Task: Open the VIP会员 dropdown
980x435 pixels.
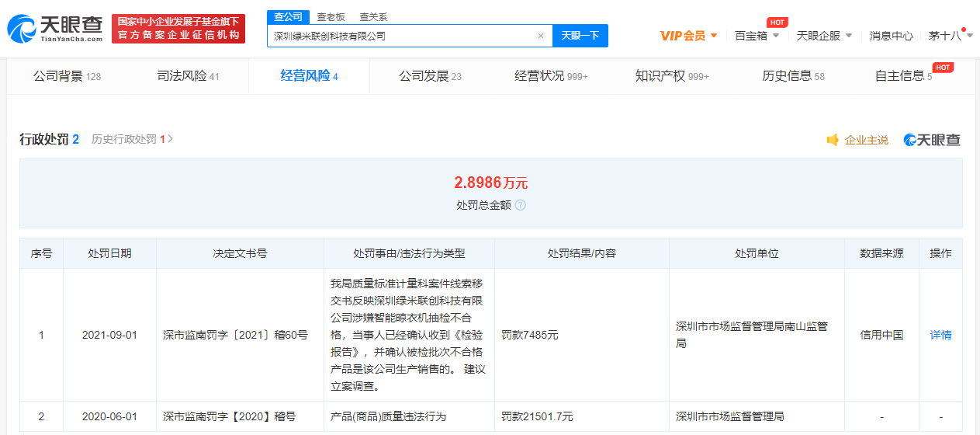Action: pyautogui.click(x=688, y=36)
